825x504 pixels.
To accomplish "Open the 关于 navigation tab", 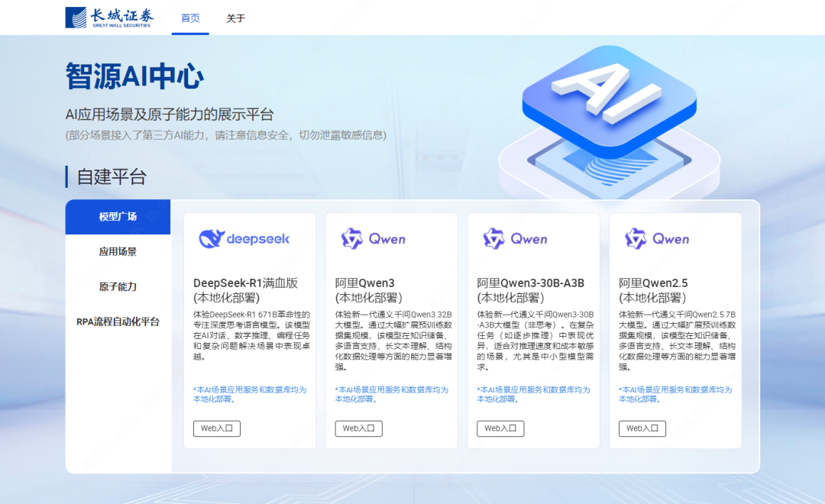I will (x=235, y=18).
